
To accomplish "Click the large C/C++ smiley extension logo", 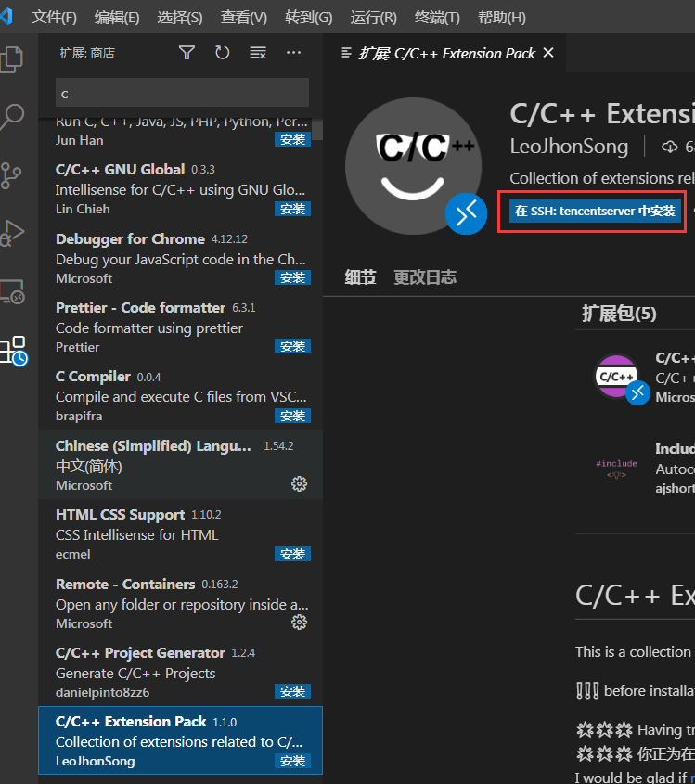I will [414, 166].
